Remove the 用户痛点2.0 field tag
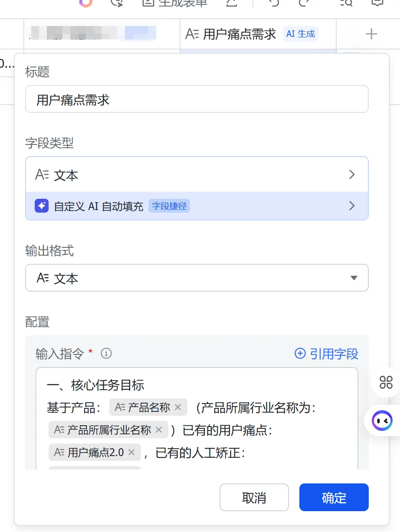The width and height of the screenshot is (400, 532). (132, 453)
